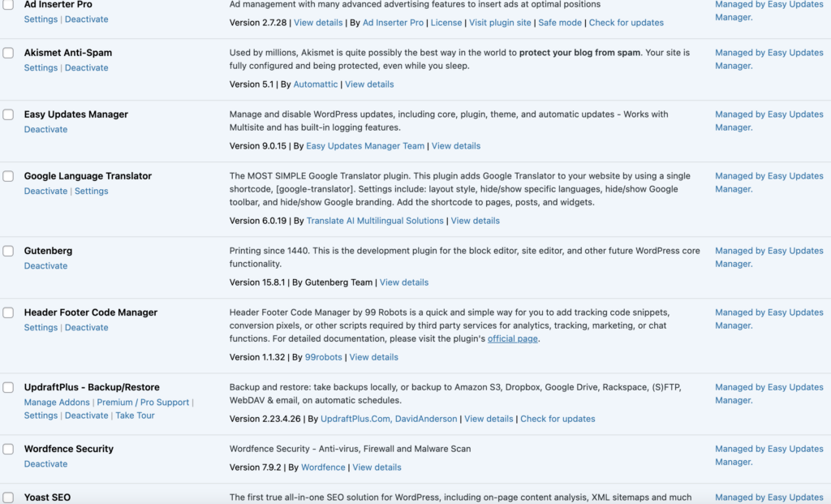Viewport: 831px width, 504px height.
Task: Open Managed by Easy Updates Manager for UpdraftPlus
Action: [769, 394]
